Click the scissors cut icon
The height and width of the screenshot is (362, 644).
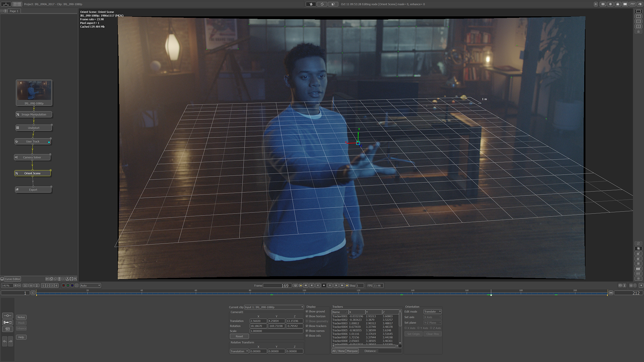[47, 279]
